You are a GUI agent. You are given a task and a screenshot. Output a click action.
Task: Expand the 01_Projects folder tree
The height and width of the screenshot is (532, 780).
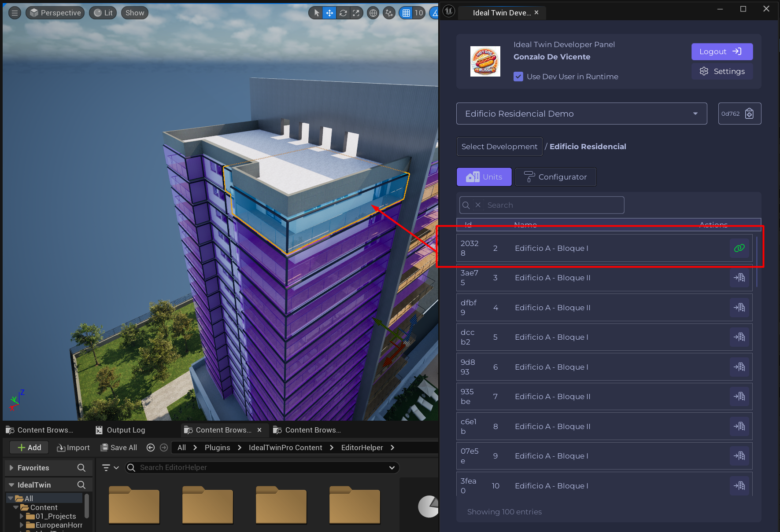point(22,516)
